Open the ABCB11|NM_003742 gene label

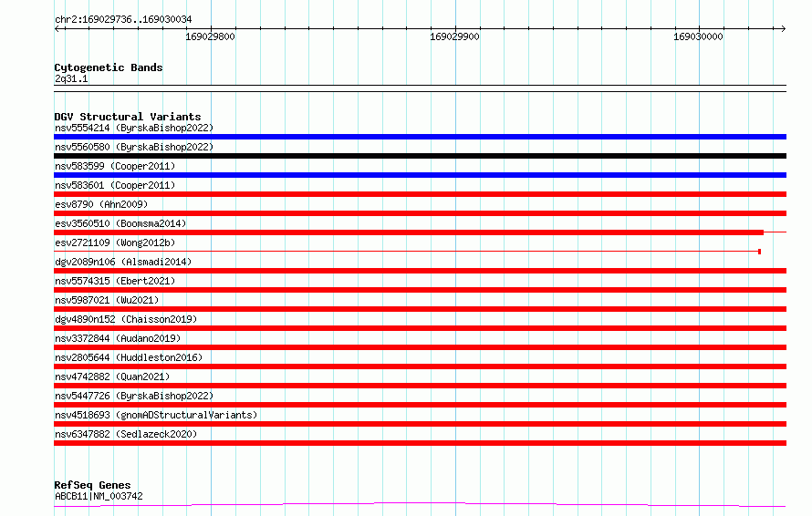tap(99, 496)
